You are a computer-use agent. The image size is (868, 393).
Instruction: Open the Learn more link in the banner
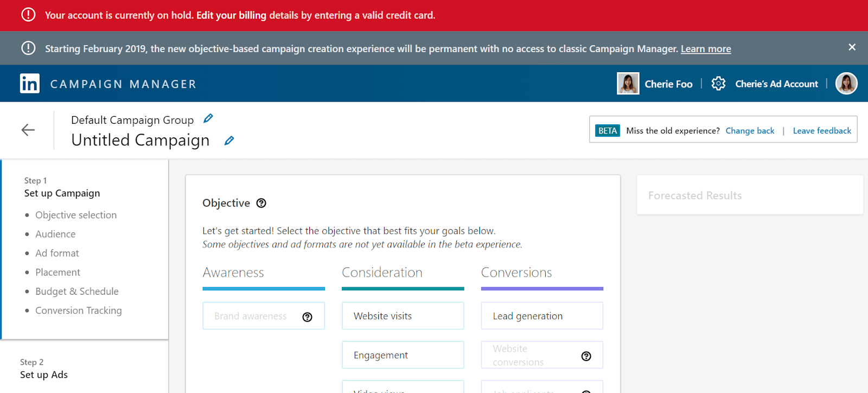[x=706, y=49]
